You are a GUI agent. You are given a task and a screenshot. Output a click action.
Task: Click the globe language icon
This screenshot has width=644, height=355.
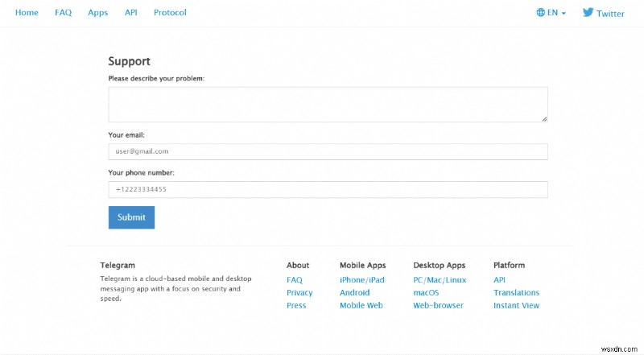(x=540, y=12)
